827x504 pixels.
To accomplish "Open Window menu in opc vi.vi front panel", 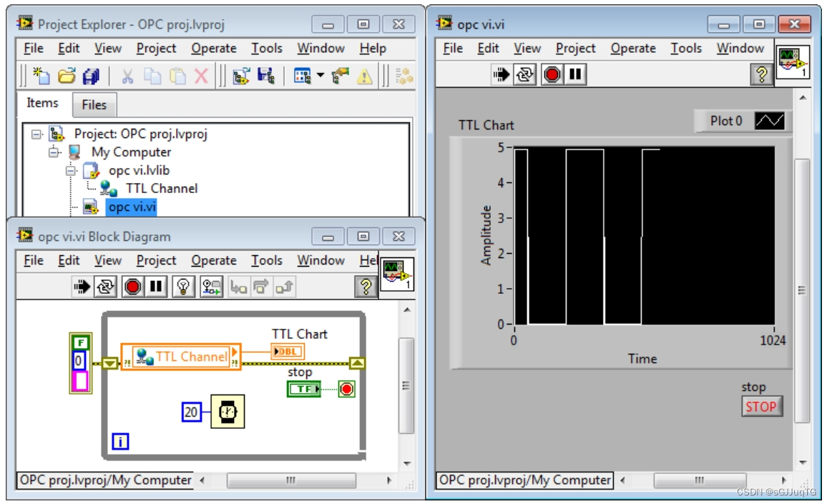I will tap(740, 49).
